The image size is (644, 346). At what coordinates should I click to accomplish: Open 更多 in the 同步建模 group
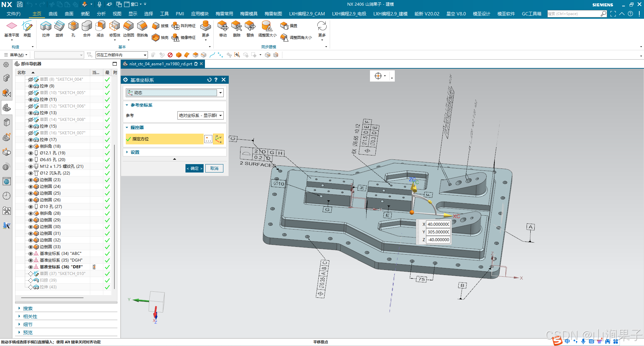[322, 30]
